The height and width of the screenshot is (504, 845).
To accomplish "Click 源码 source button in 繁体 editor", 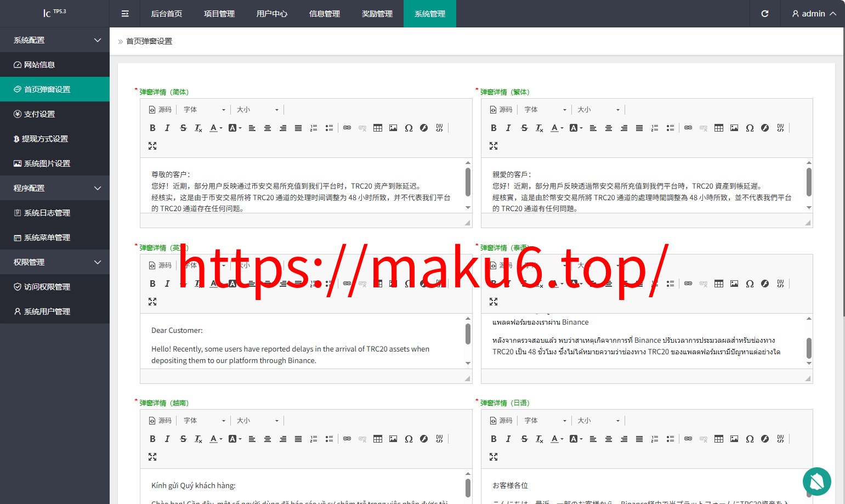I will pos(501,110).
